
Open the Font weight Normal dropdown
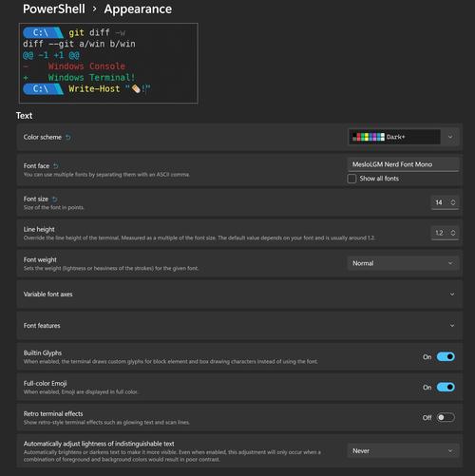[404, 263]
